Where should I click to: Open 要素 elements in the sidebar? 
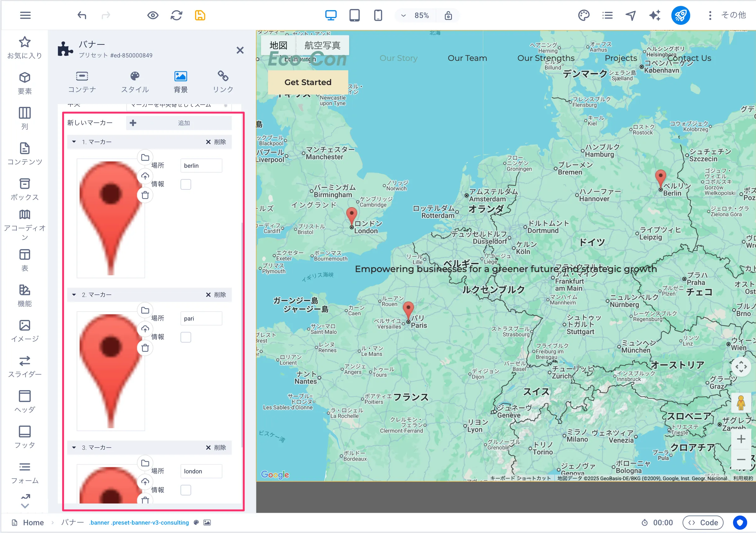pos(25,83)
